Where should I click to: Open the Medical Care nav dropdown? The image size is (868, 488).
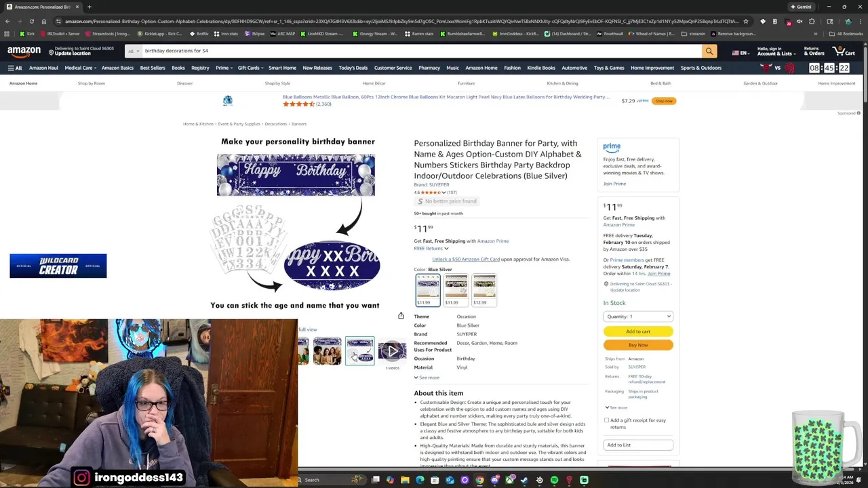pos(81,68)
